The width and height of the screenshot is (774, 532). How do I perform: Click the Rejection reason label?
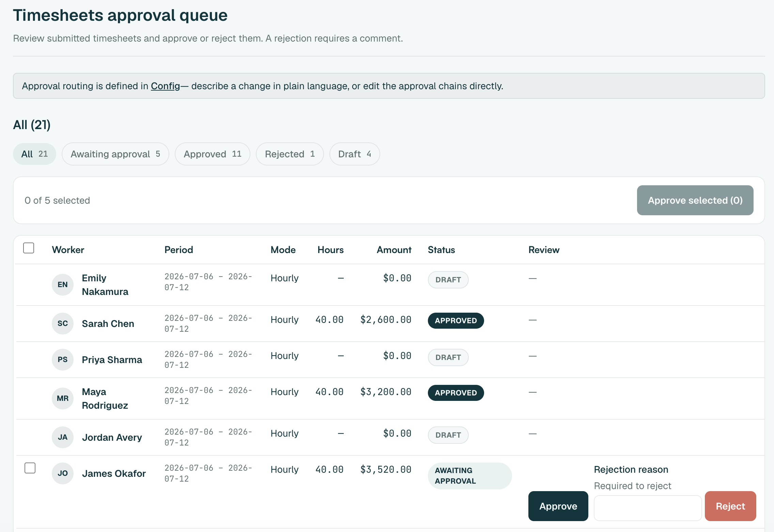[631, 469]
